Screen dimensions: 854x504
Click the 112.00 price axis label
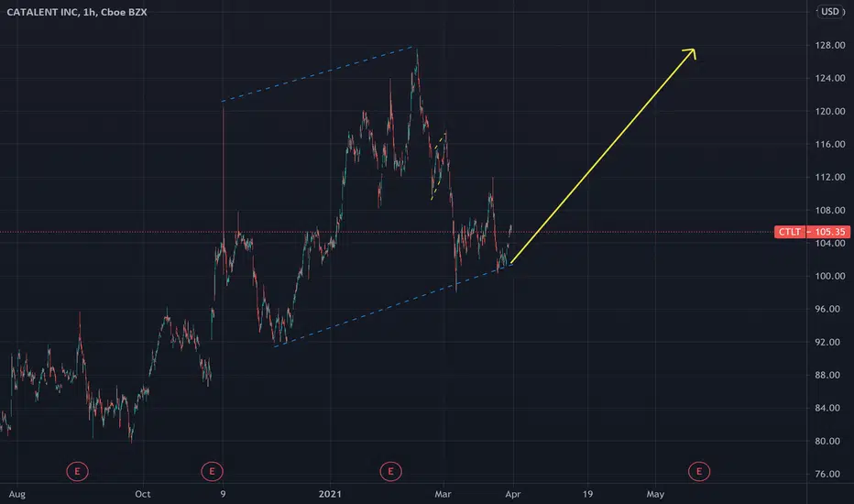tap(830, 177)
